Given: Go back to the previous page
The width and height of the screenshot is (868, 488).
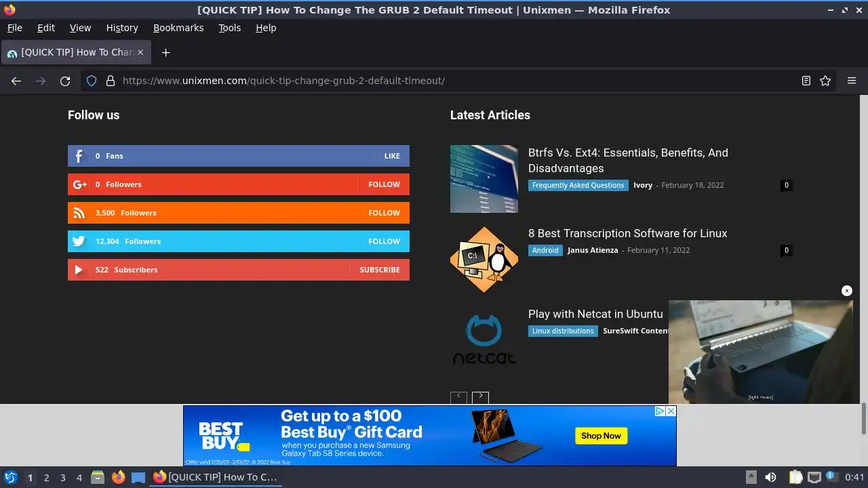Looking at the screenshot, I should point(16,81).
